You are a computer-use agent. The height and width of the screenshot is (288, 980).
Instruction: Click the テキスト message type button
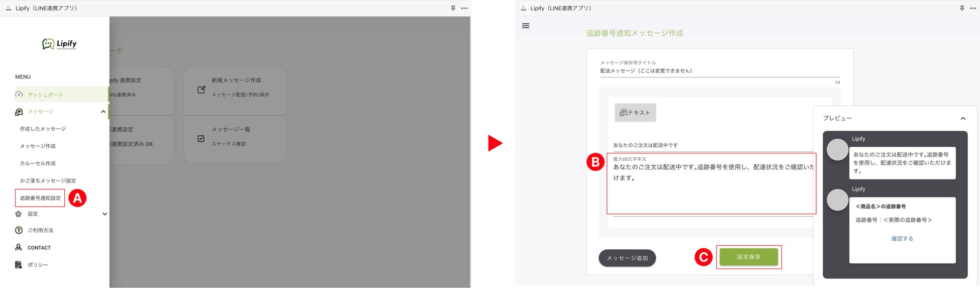click(x=635, y=113)
